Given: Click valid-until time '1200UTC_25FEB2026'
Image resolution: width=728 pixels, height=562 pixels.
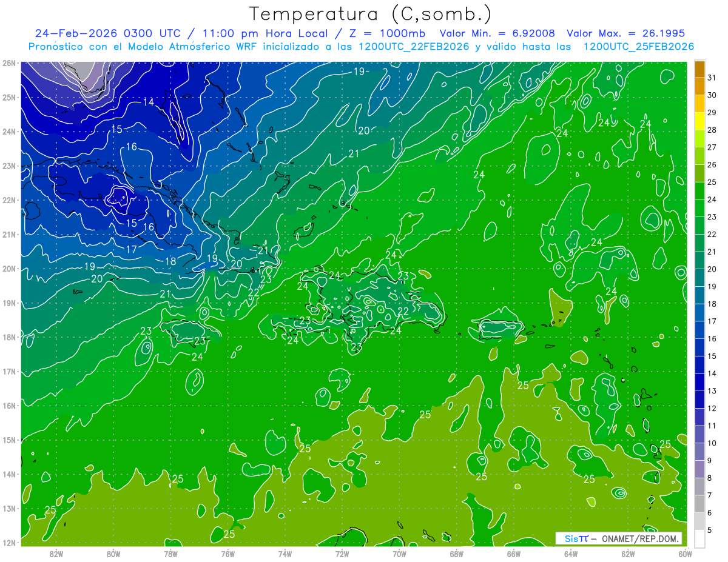Looking at the screenshot, I should (639, 47).
